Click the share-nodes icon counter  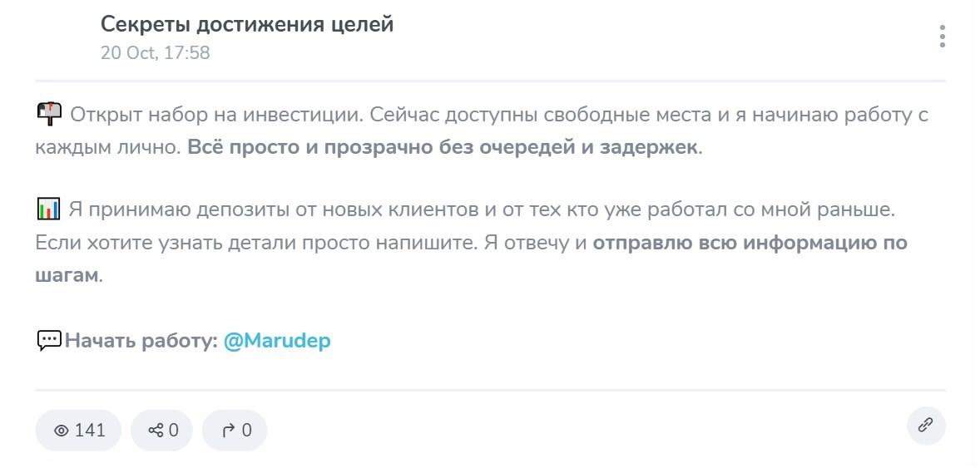161,431
